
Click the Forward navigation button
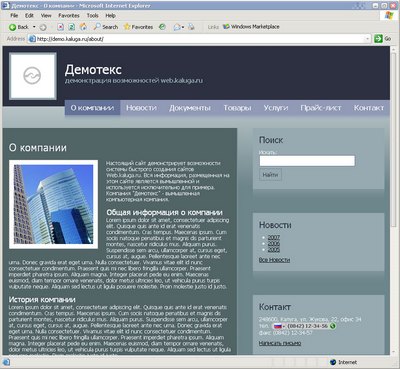(x=43, y=27)
